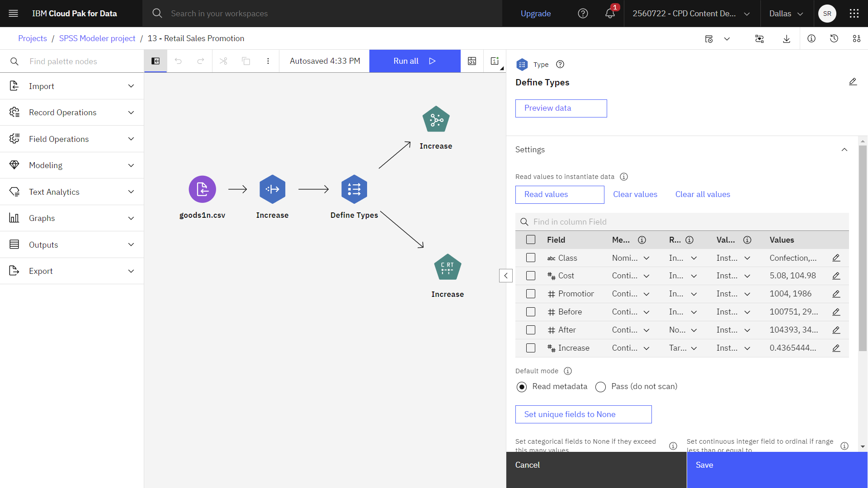The height and width of the screenshot is (488, 868).
Task: Click the Type node help icon
Action: tap(560, 64)
